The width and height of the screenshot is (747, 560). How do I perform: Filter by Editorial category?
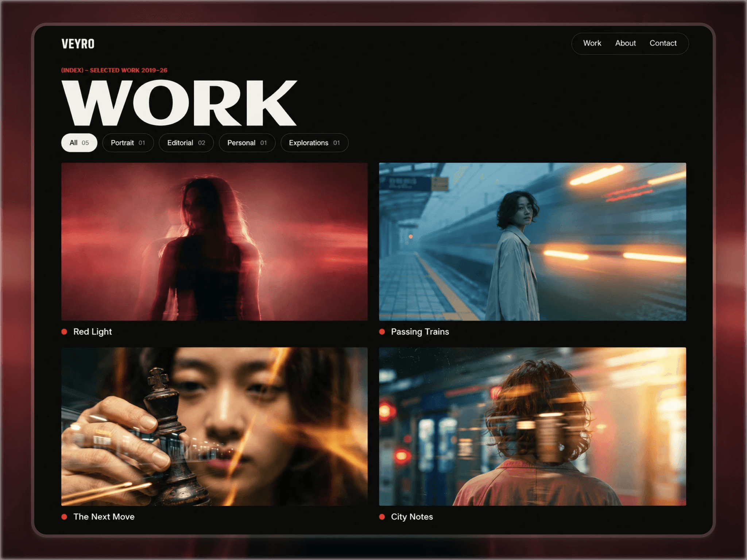click(x=186, y=143)
